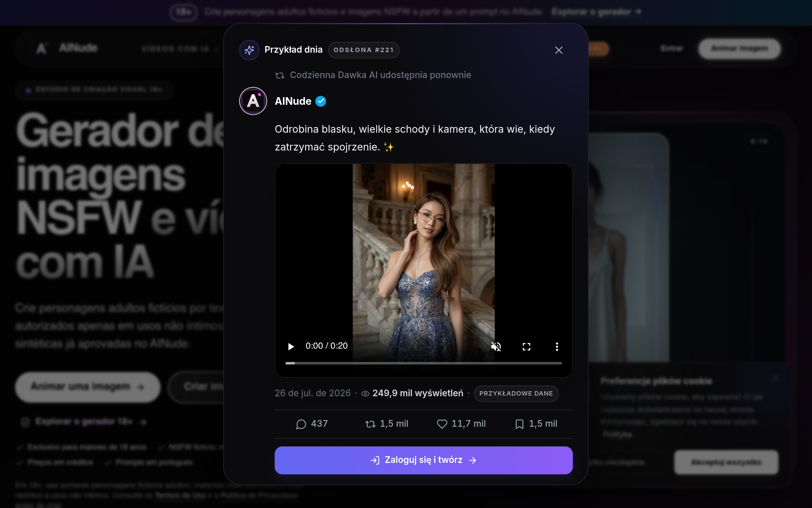This screenshot has width=812, height=508.
Task: Click the post text Odrobina blasku
Action: pos(415,138)
